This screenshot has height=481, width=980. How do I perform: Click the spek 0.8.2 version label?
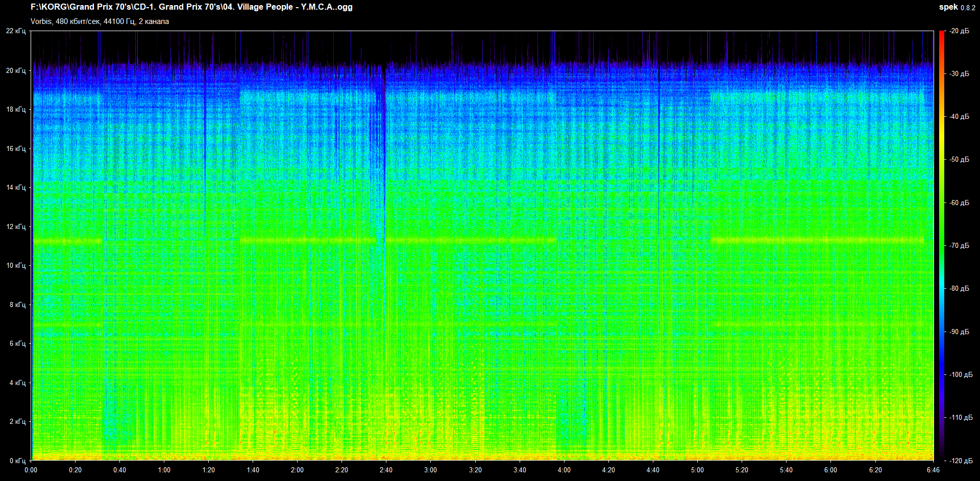[x=957, y=7]
